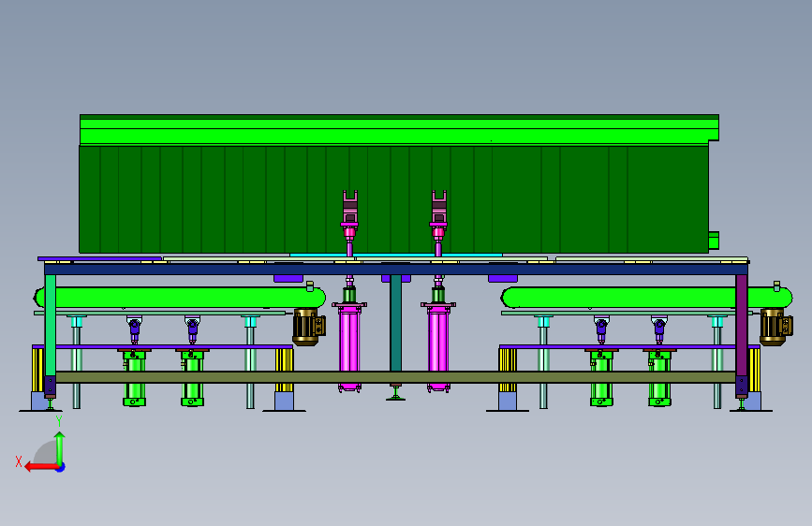Select the dark blue horizontal frame beam
The image size is (812, 526).
pos(396,270)
